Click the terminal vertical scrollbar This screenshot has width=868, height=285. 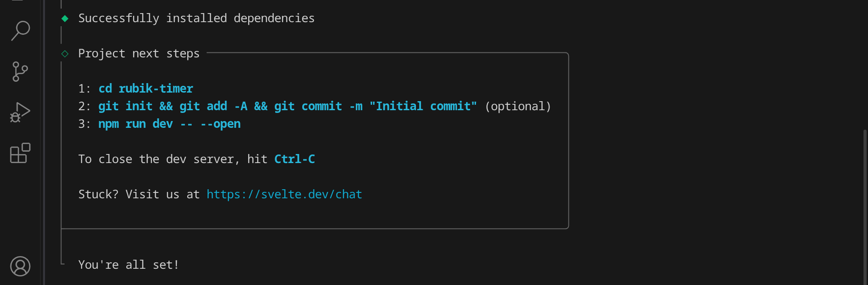point(864,203)
